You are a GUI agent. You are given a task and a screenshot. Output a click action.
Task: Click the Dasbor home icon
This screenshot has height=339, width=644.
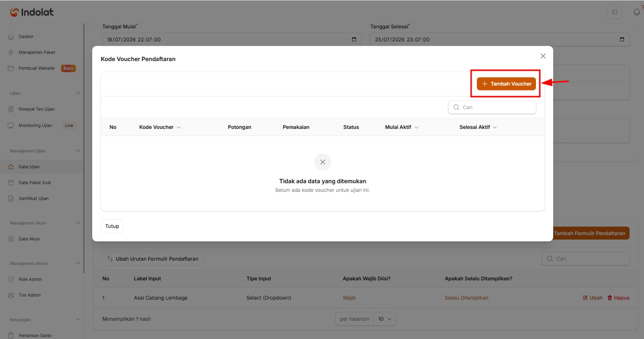pyautogui.click(x=11, y=37)
